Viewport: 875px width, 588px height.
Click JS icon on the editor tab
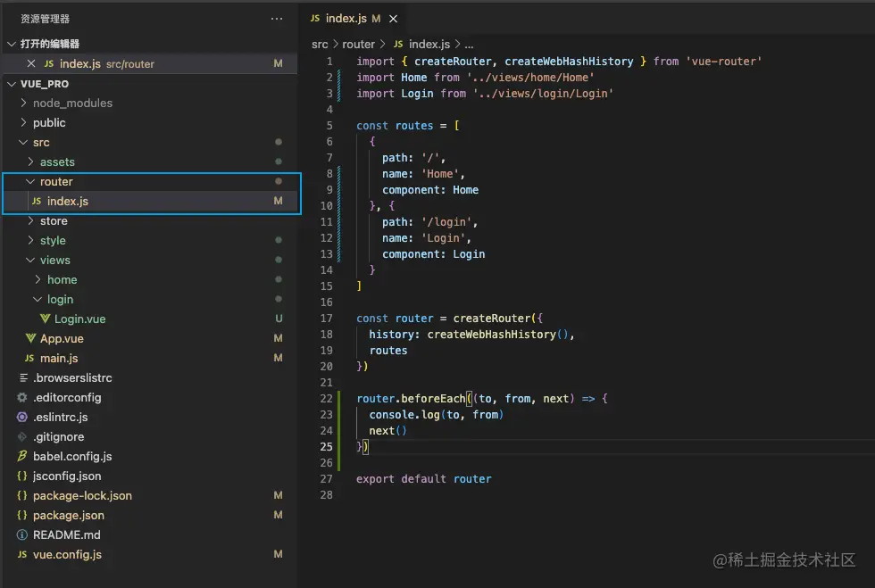315,19
